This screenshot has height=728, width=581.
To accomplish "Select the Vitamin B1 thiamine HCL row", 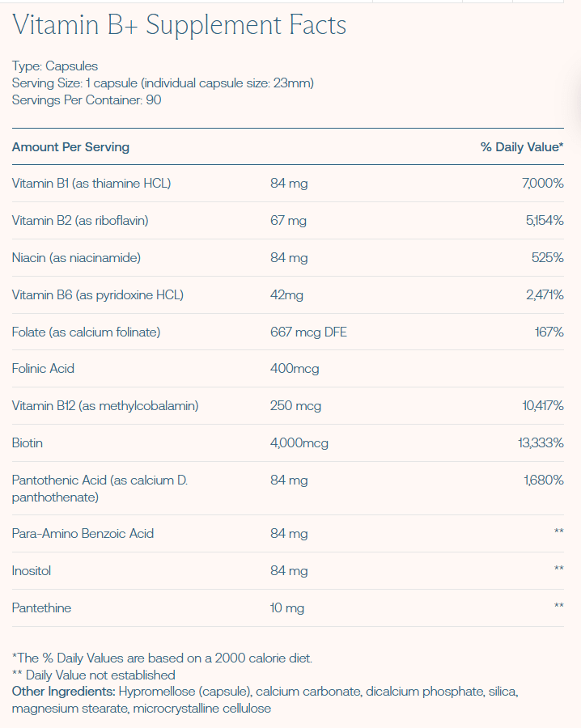I will click(288, 184).
